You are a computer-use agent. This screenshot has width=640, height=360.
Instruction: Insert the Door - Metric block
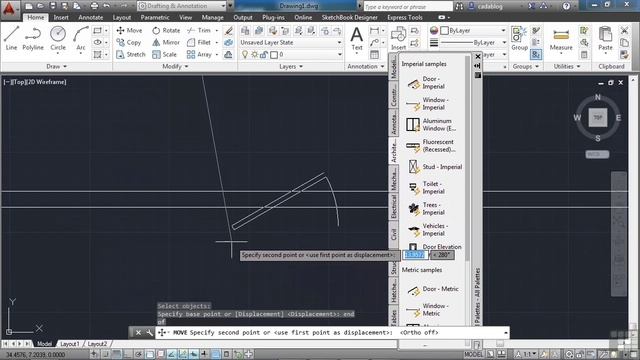pos(433,289)
